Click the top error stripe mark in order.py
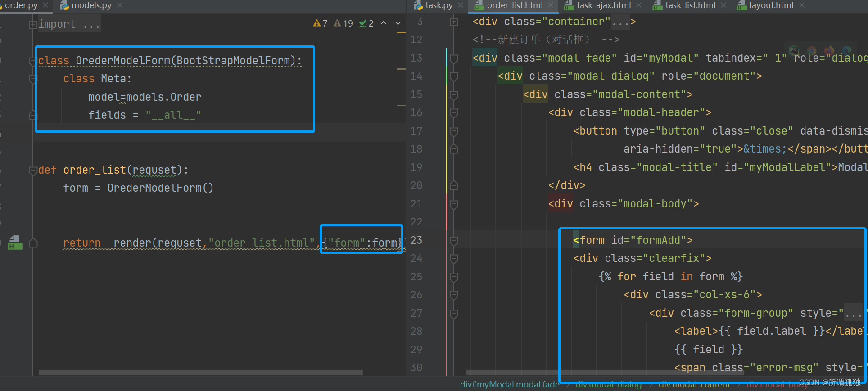This screenshot has width=868, height=391. pos(401,32)
